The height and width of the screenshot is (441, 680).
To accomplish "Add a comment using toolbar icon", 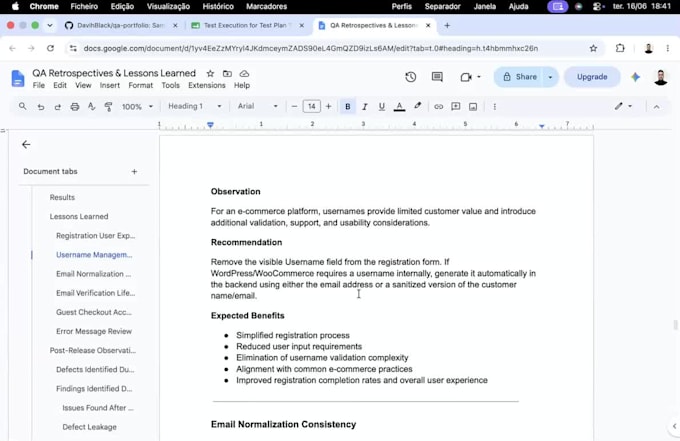I will click(456, 107).
